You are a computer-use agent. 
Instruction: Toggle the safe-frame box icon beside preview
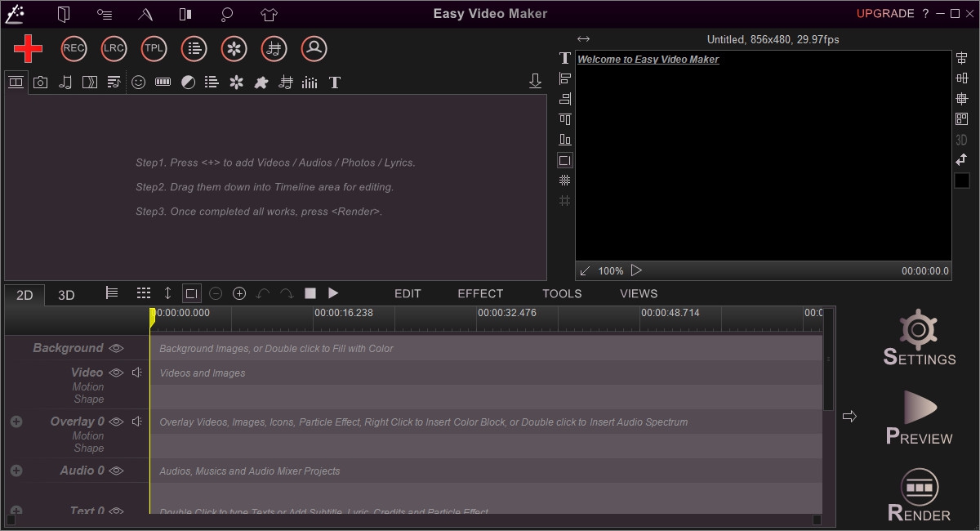[564, 160]
